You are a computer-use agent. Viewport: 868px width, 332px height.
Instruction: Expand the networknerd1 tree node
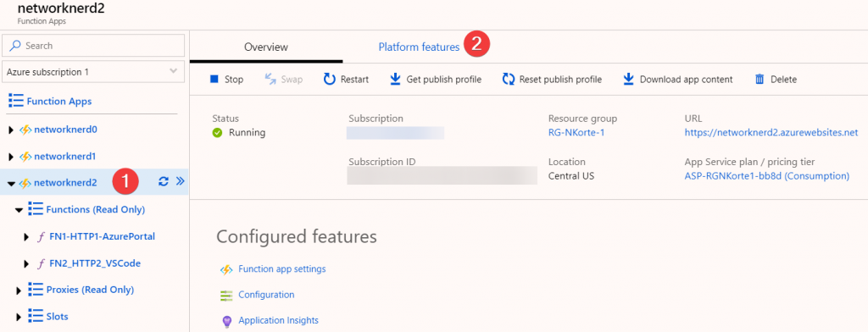[x=11, y=158]
